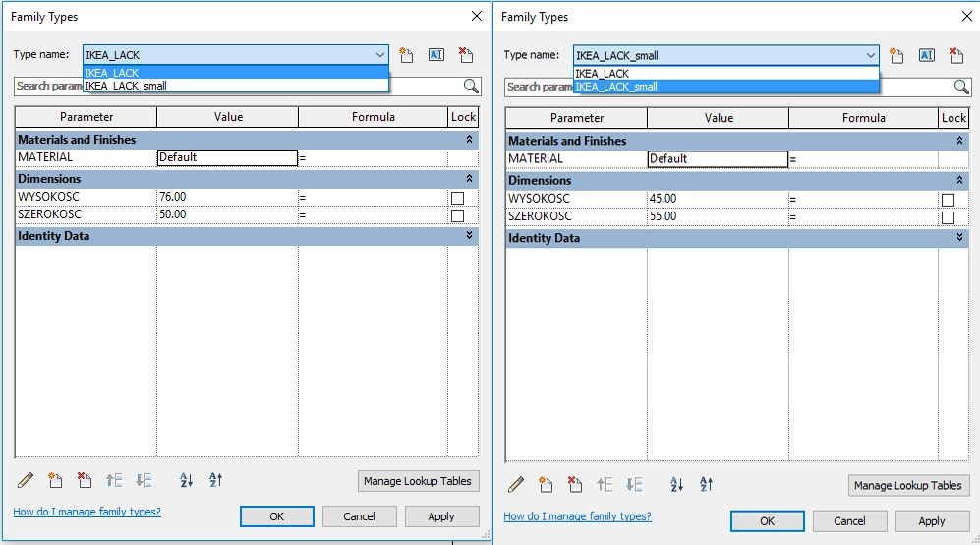Close the right Family Types dialog
Screen dimensions: 980x545
tap(967, 17)
